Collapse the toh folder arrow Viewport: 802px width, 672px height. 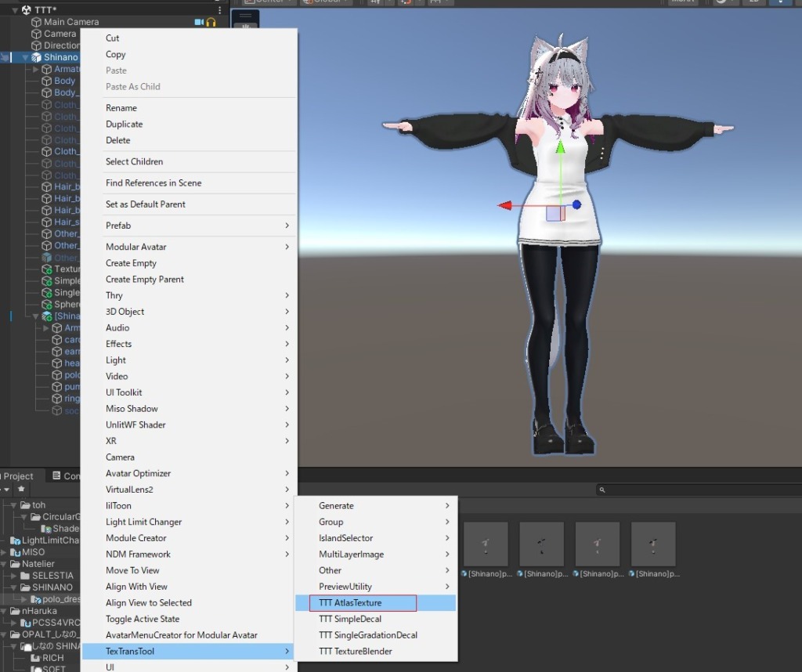pyautogui.click(x=14, y=504)
